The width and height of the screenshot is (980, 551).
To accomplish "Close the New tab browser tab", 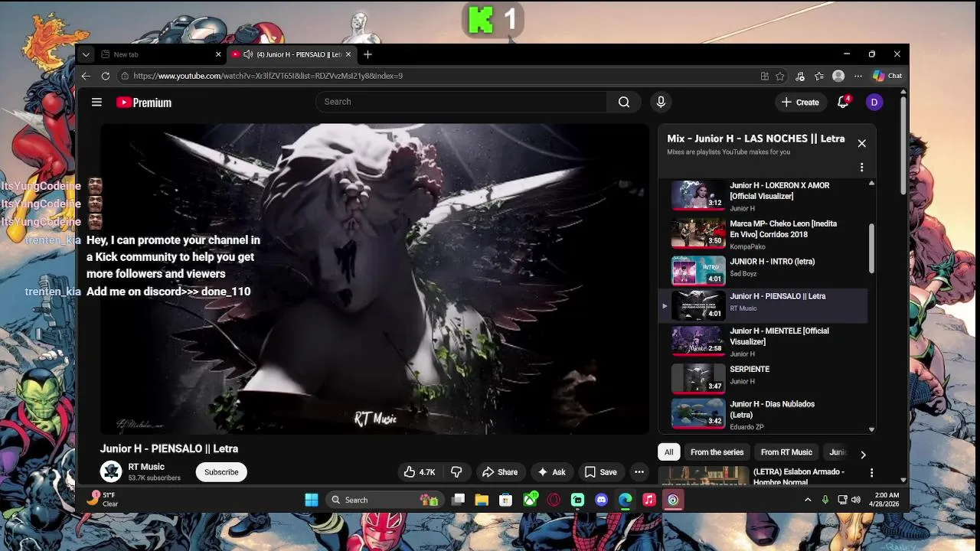I will 217,54.
